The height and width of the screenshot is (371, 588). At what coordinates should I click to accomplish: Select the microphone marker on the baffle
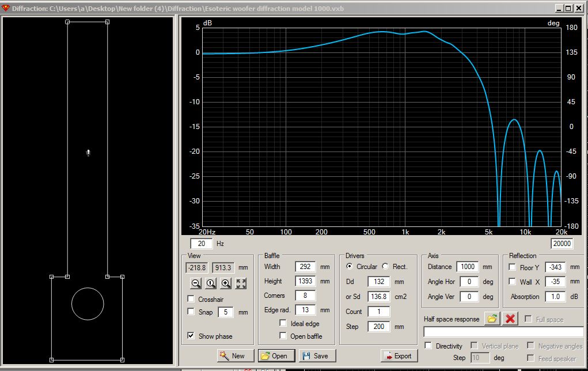tap(88, 153)
